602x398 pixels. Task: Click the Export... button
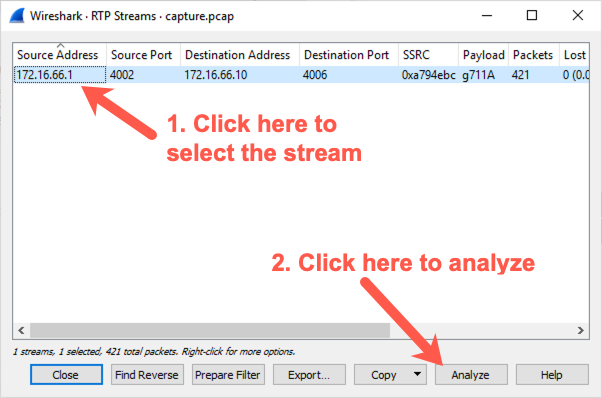(309, 375)
